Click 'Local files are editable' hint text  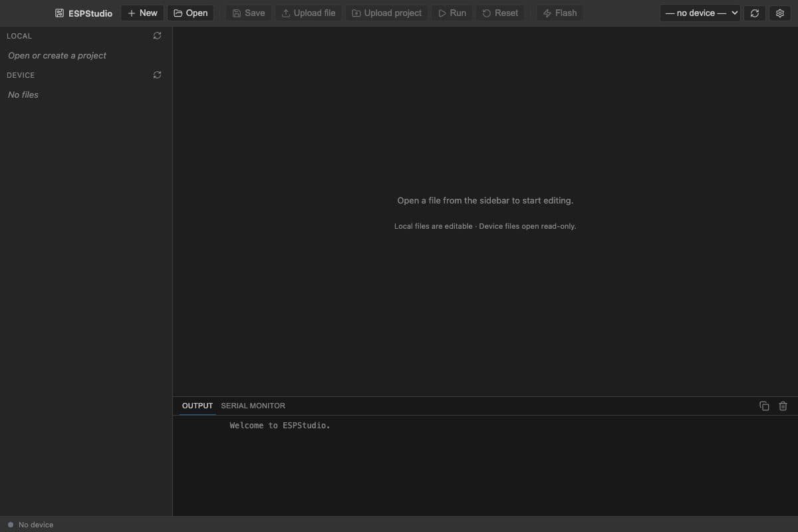(485, 226)
